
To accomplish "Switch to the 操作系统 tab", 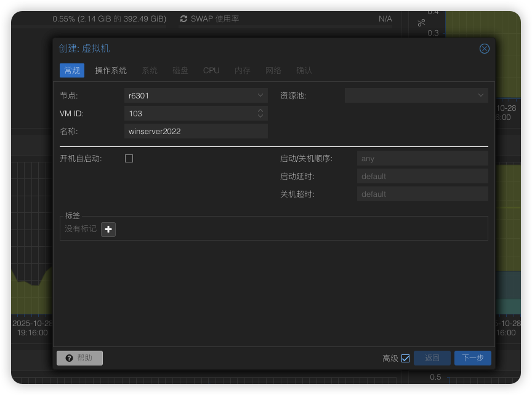I will [x=111, y=70].
